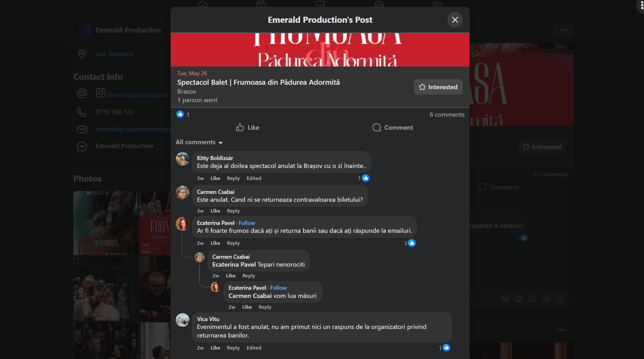
Task: View like reaction on Vica Vitu's comment
Action: click(445, 348)
